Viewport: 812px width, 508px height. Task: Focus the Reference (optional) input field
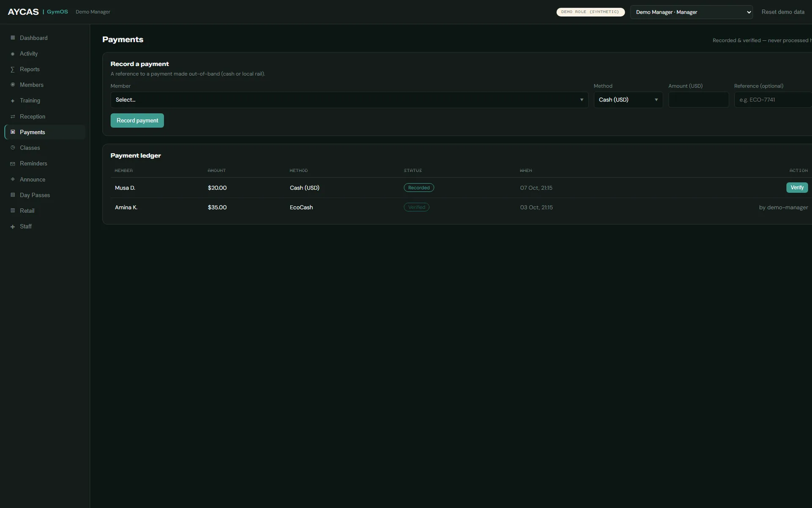(x=773, y=100)
